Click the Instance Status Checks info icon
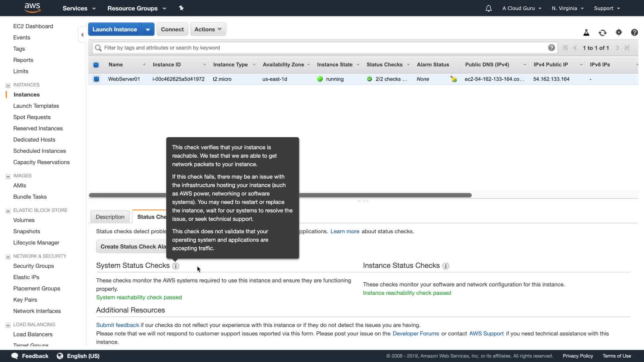 pos(445,266)
